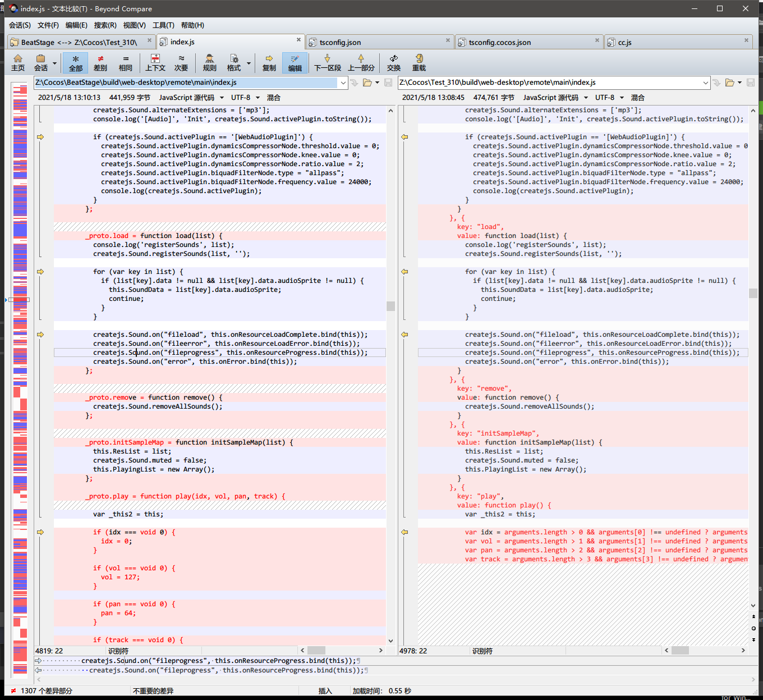Image resolution: width=763 pixels, height=700 pixels.
Task: Expand the left file path dropdown
Action: point(343,83)
